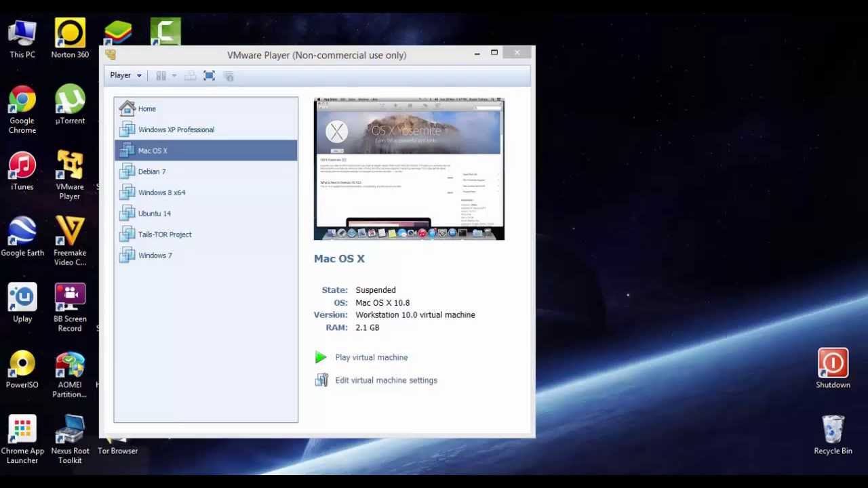The height and width of the screenshot is (488, 868).
Task: Launch iTunes desktop shortcut
Action: (x=22, y=171)
